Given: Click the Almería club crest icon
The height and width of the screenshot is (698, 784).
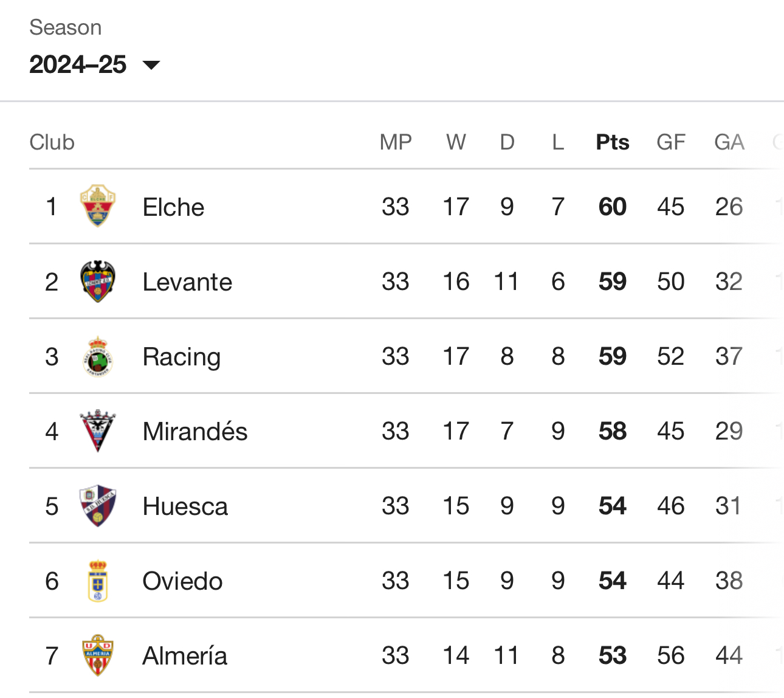Looking at the screenshot, I should (x=97, y=655).
